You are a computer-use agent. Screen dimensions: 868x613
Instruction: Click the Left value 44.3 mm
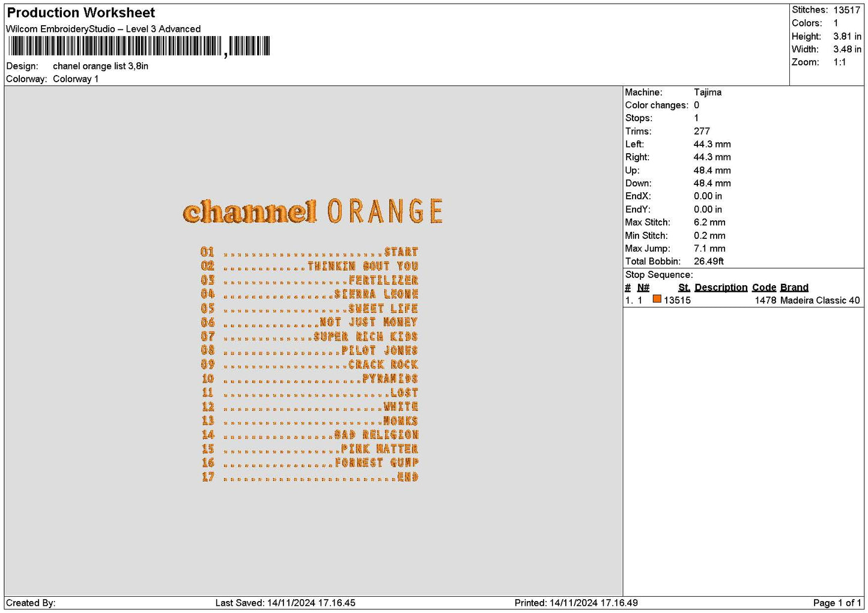(x=712, y=145)
